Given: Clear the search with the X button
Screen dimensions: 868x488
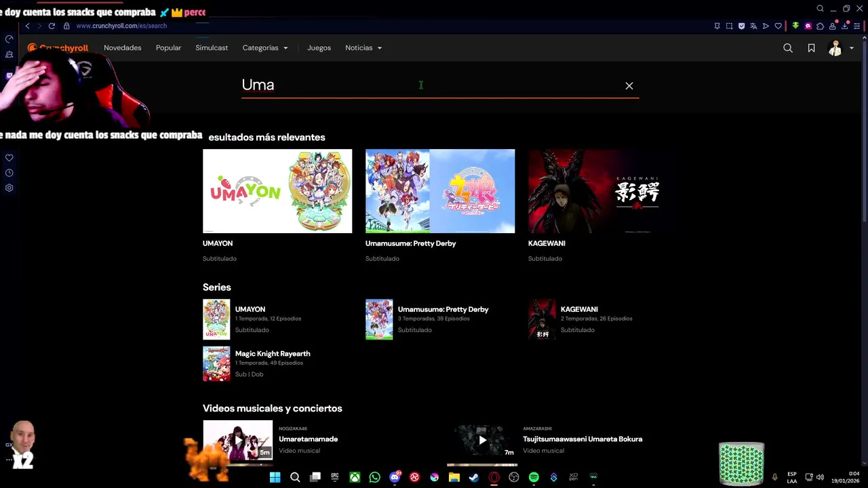Looking at the screenshot, I should pyautogui.click(x=629, y=85).
